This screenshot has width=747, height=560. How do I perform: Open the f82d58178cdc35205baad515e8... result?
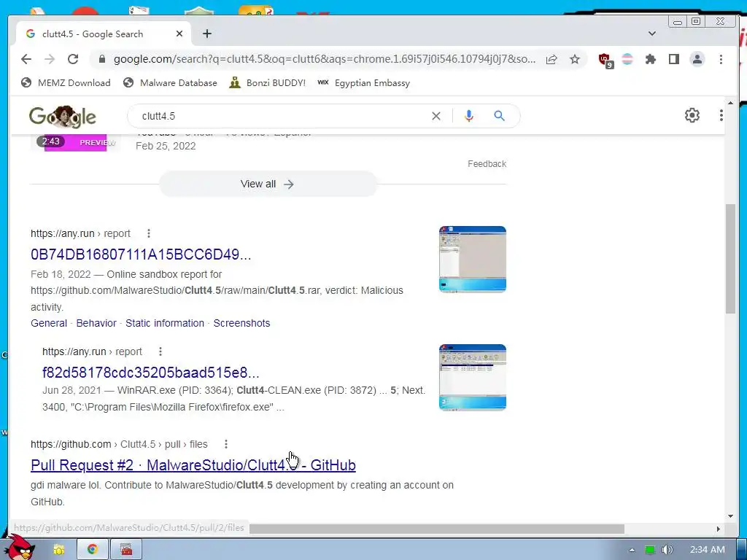tap(150, 373)
